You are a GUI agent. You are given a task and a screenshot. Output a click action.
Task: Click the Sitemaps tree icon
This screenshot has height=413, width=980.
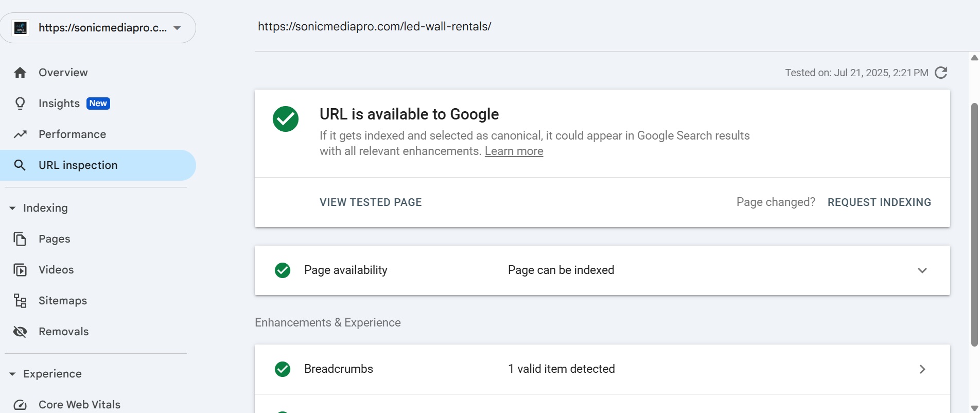pos(20,301)
